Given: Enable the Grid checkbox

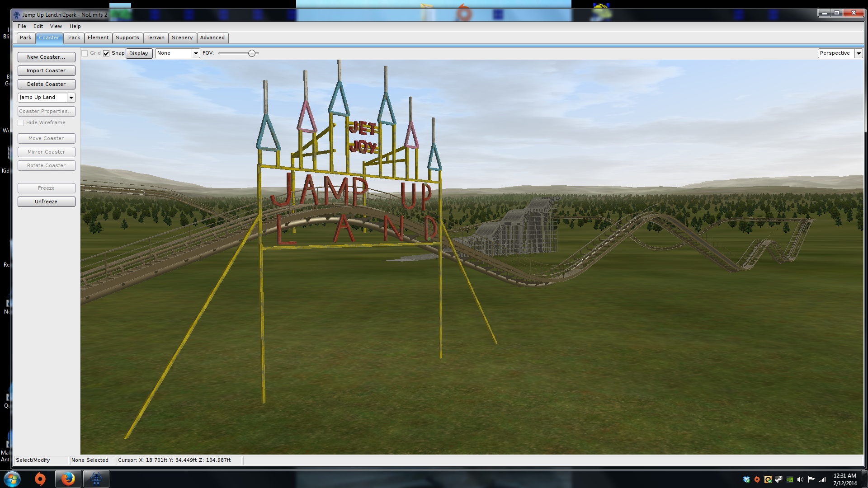Looking at the screenshot, I should (85, 53).
